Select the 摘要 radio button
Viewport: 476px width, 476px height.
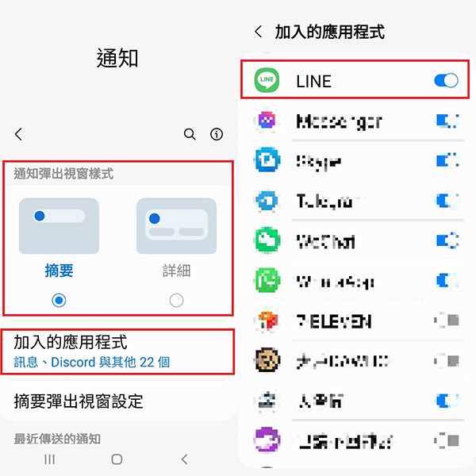59,300
